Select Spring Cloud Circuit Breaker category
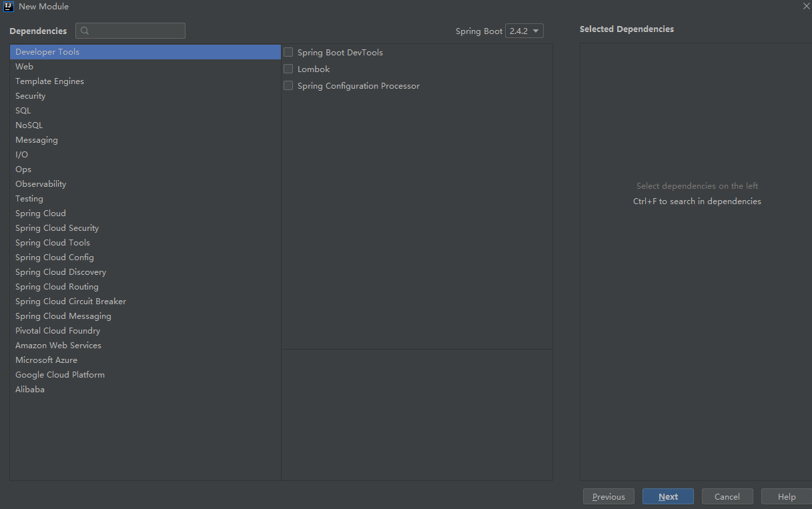The width and height of the screenshot is (812, 509). coord(145,302)
